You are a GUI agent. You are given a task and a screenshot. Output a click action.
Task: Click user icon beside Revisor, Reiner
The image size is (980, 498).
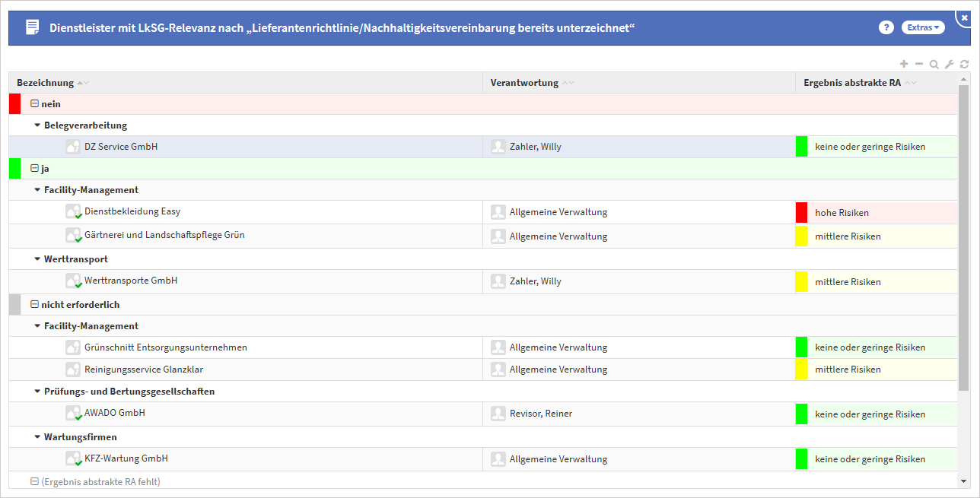pos(498,414)
